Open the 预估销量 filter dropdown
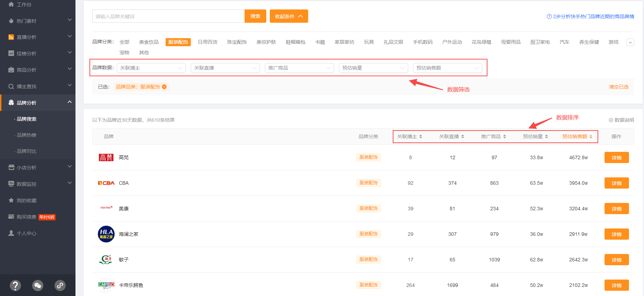The image size is (644, 296). (x=374, y=68)
